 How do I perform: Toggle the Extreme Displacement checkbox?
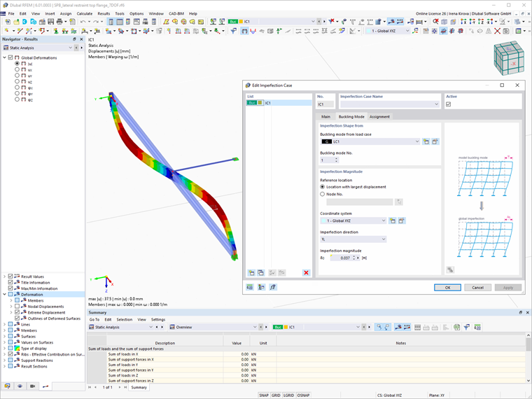pos(17,312)
